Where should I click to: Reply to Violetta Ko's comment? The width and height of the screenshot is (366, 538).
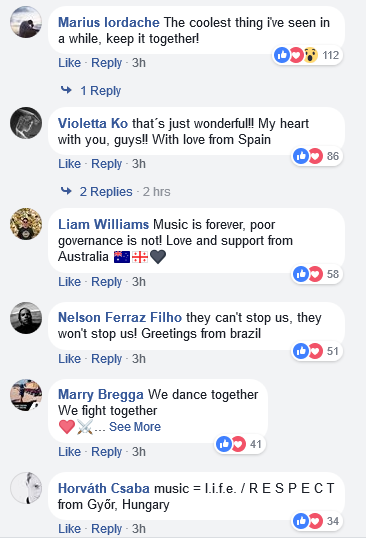click(x=106, y=164)
